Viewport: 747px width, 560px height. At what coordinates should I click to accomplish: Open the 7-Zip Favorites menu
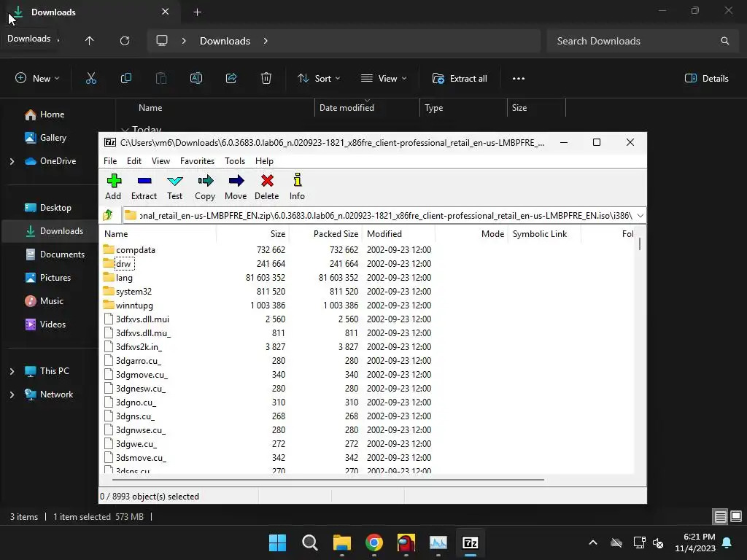tap(197, 161)
